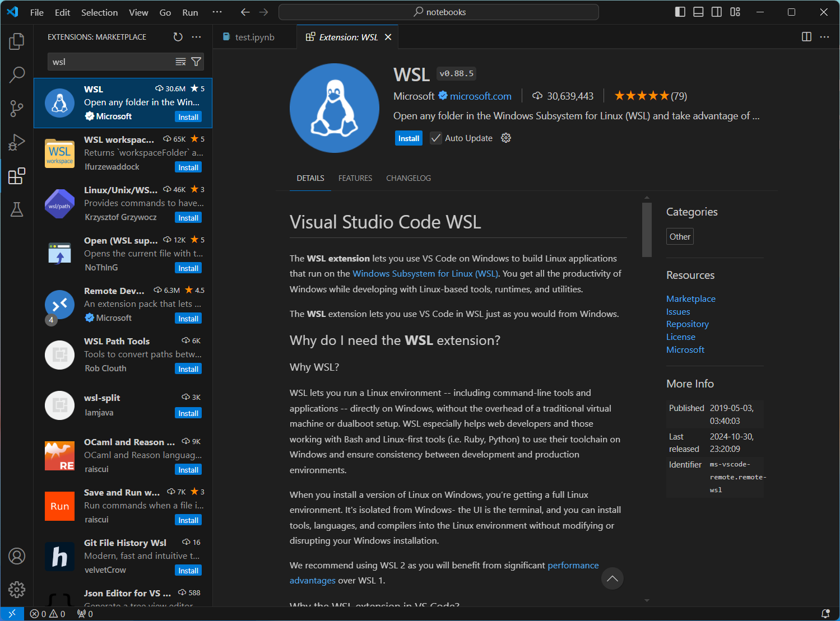Open the License resource link
This screenshot has width=840, height=621.
point(681,337)
